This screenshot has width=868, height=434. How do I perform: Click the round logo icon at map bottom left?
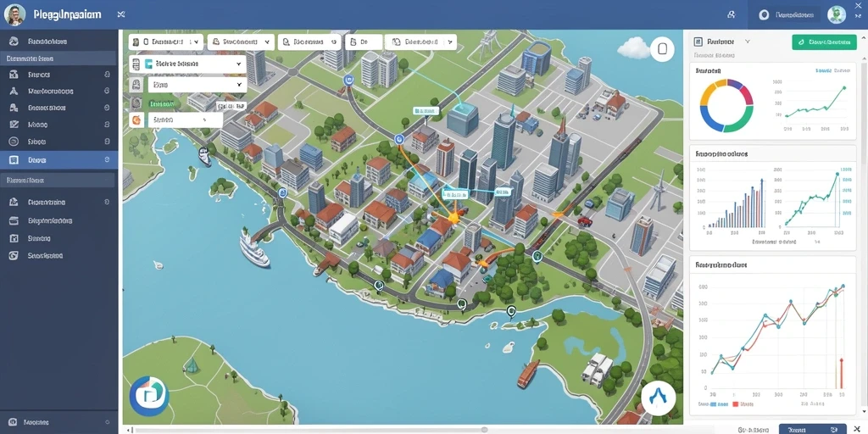149,396
